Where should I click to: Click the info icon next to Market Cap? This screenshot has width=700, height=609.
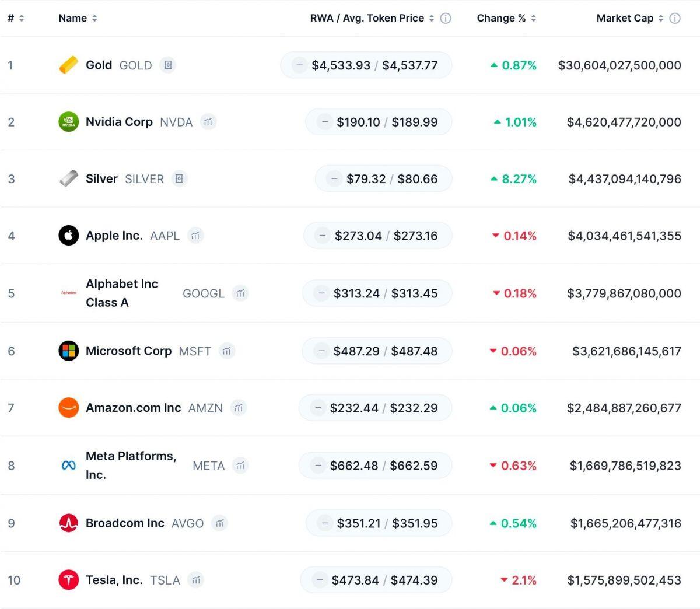pyautogui.click(x=675, y=18)
